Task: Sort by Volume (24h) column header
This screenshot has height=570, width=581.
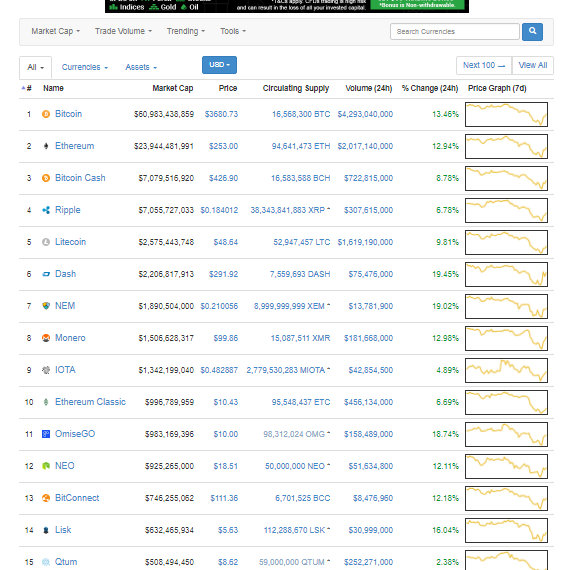Action: pyautogui.click(x=369, y=88)
